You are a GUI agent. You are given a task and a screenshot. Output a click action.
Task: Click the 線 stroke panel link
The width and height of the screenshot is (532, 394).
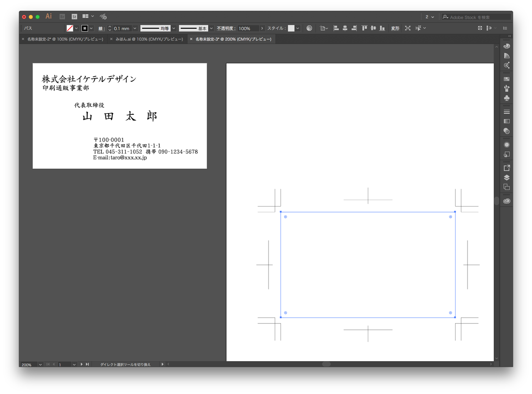(x=101, y=28)
